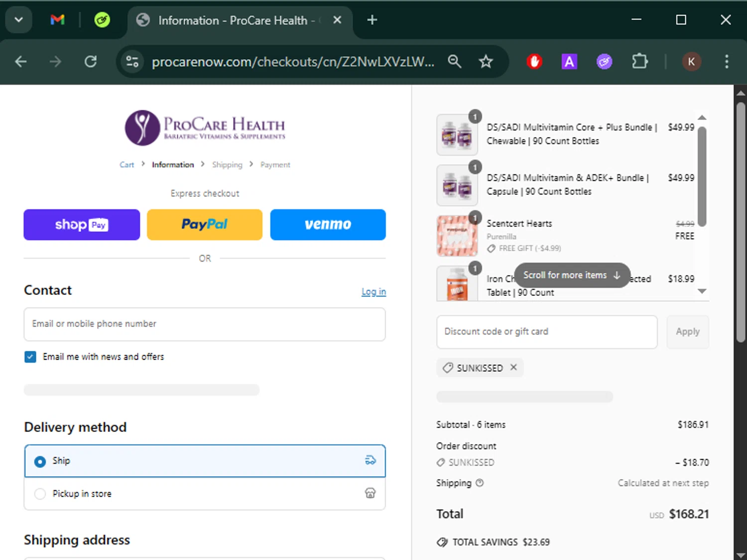Go back to previous page

[x=21, y=62]
